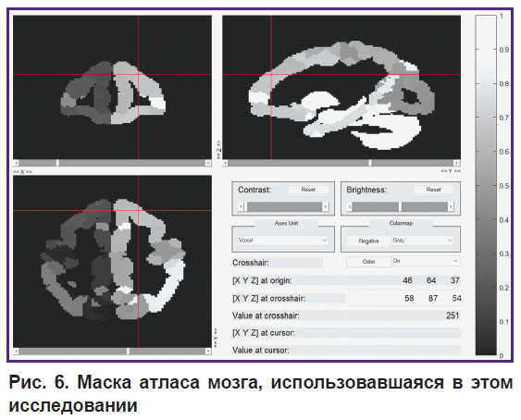This screenshot has width=521, height=420.
Task: Click right arrow of sagittal view scrollbar
Action: click(457, 163)
